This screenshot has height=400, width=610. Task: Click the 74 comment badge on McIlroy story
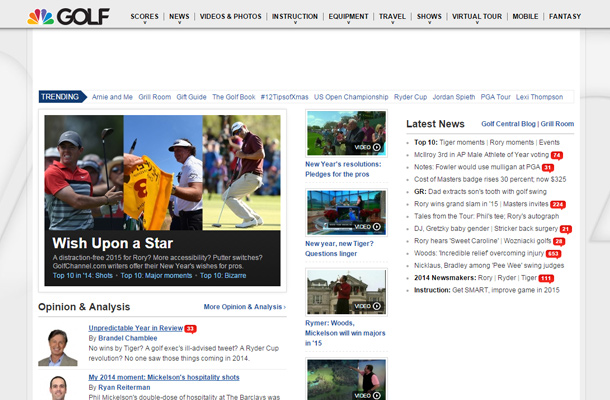click(x=557, y=155)
